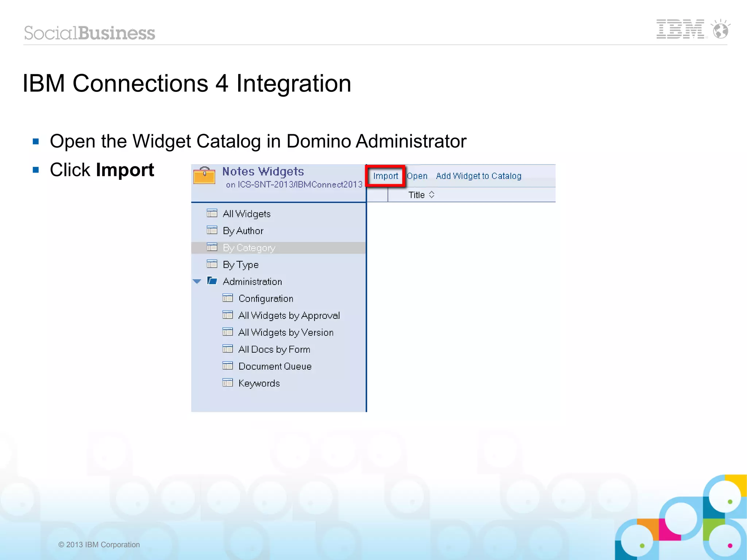Click the Import action button
This screenshot has height=560, width=747.
coord(386,176)
